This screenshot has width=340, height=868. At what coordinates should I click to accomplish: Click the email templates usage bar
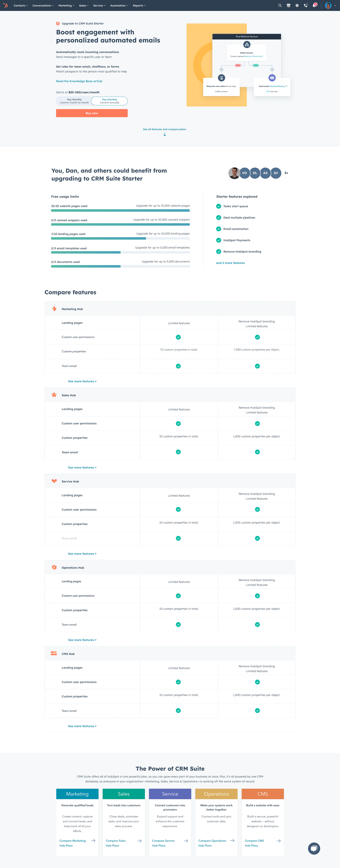pyautogui.click(x=120, y=252)
